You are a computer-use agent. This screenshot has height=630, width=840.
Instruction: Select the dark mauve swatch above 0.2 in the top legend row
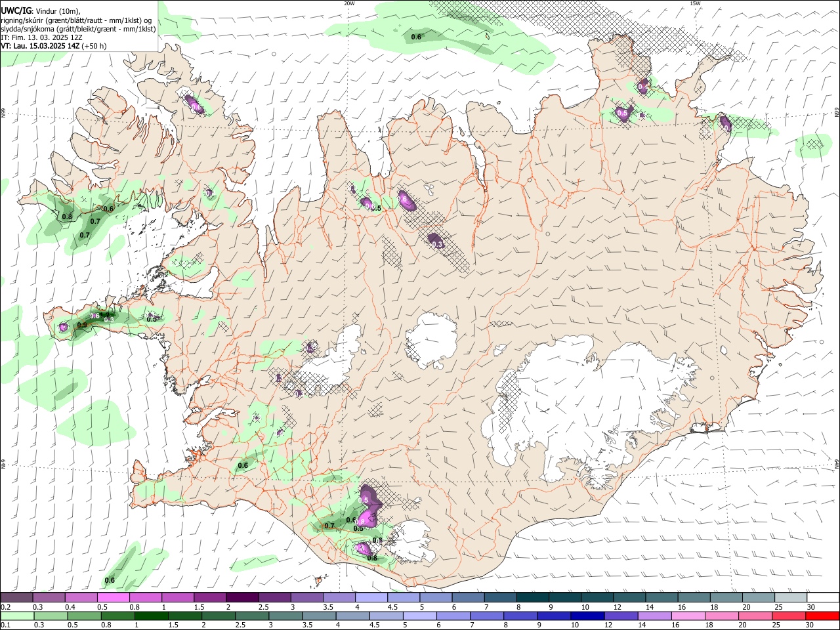pyautogui.click(x=16, y=598)
